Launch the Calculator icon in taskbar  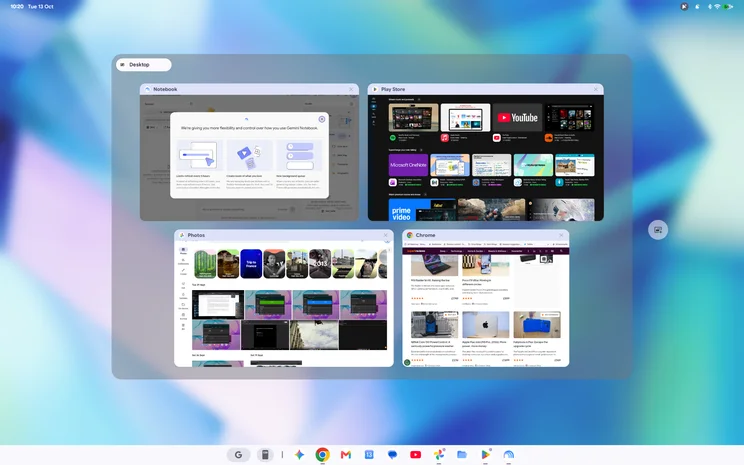265,455
